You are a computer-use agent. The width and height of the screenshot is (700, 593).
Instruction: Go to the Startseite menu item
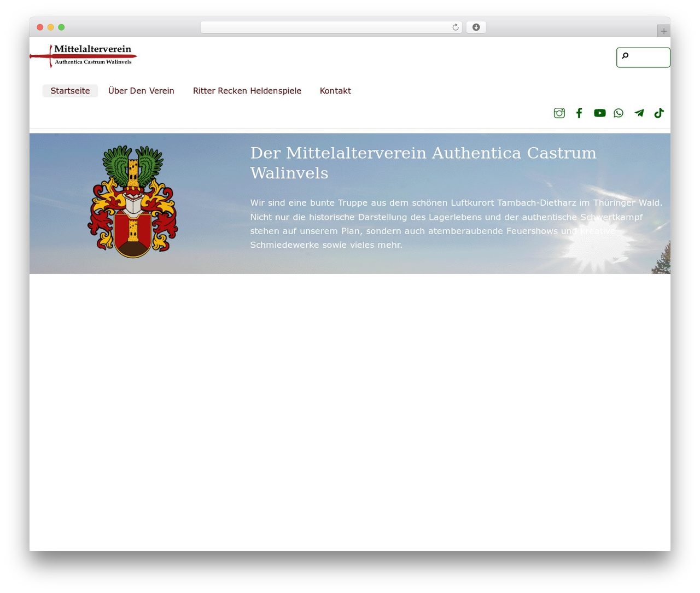[70, 91]
